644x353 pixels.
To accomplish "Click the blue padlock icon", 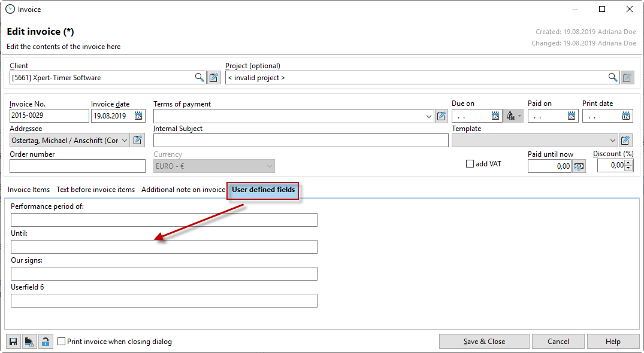I will coord(46,342).
